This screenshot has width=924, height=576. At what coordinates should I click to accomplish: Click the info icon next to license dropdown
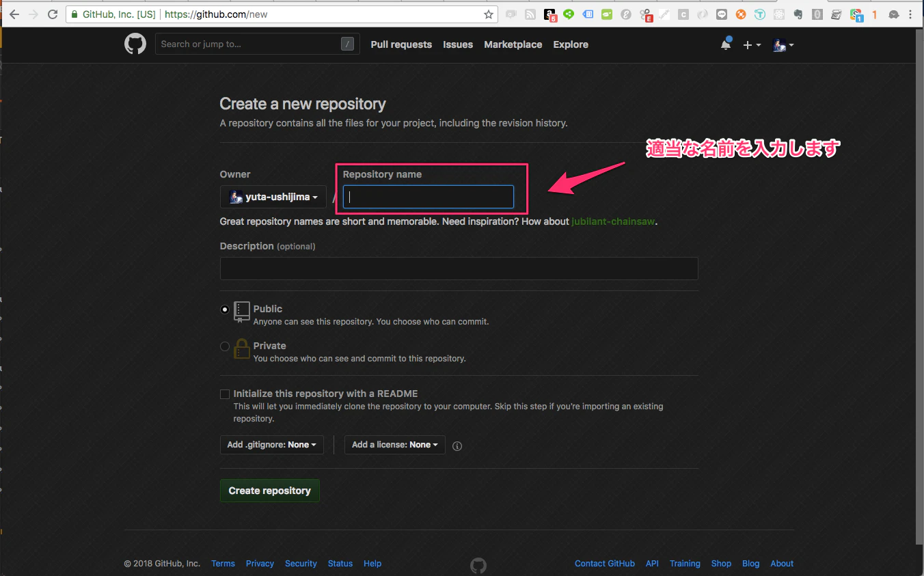click(x=457, y=445)
